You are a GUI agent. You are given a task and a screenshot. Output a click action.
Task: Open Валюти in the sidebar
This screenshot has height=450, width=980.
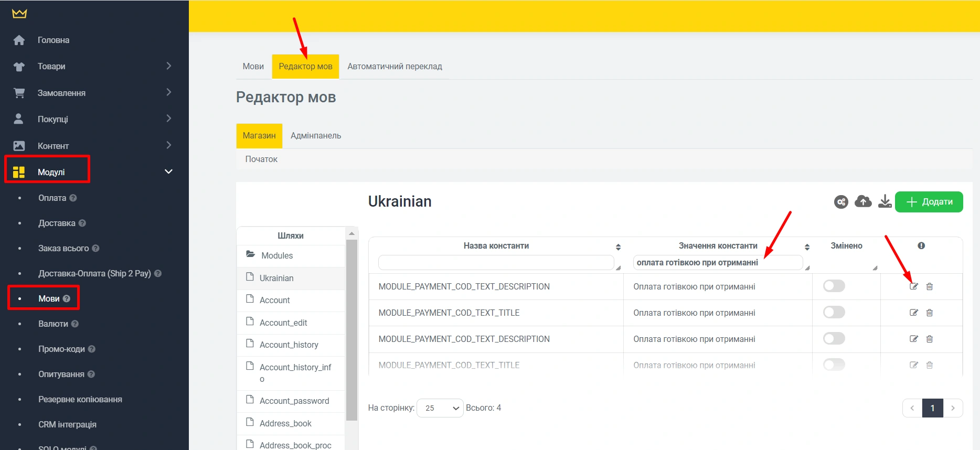53,324
